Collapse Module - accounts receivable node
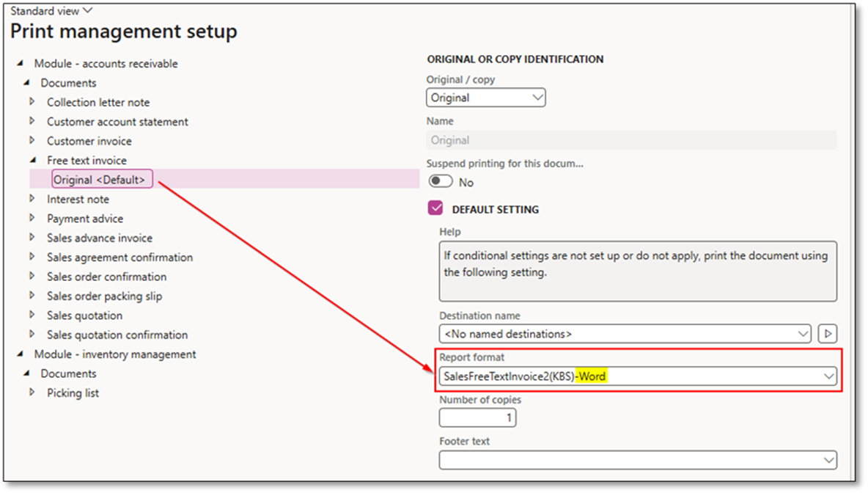Viewport: 868px width, 493px height. tap(19, 63)
